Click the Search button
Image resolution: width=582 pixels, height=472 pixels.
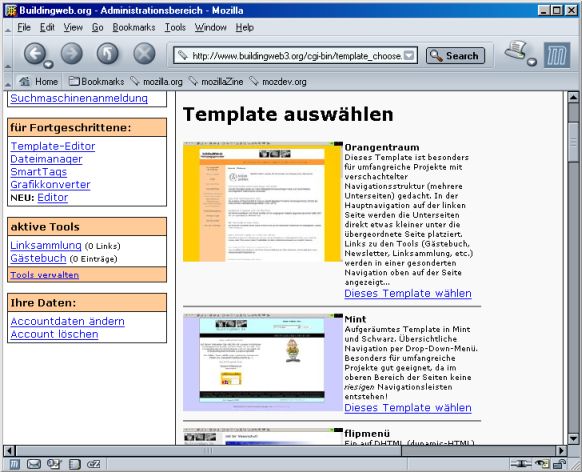(455, 56)
